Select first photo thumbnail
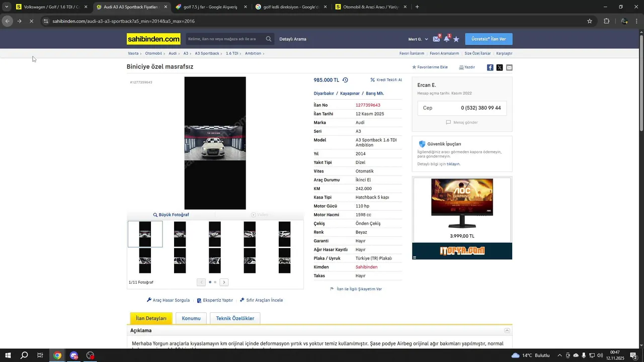644x362 pixels. 145,234
